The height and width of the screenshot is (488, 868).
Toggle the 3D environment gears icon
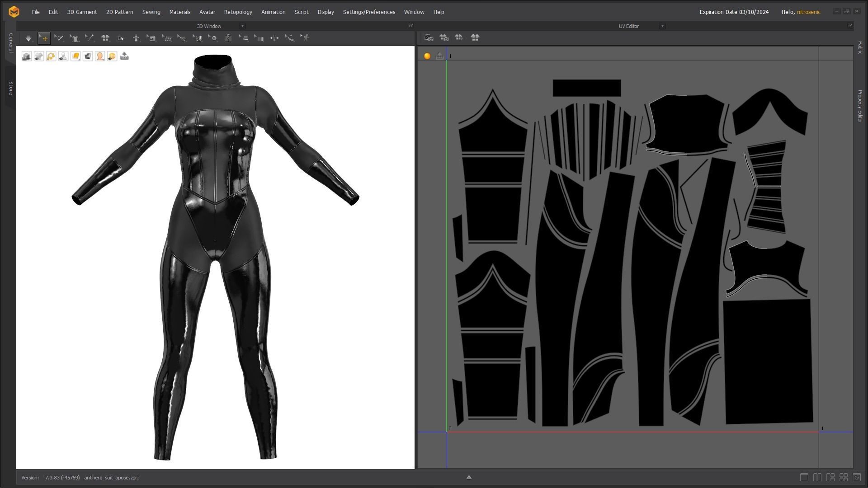pyautogui.click(x=51, y=56)
